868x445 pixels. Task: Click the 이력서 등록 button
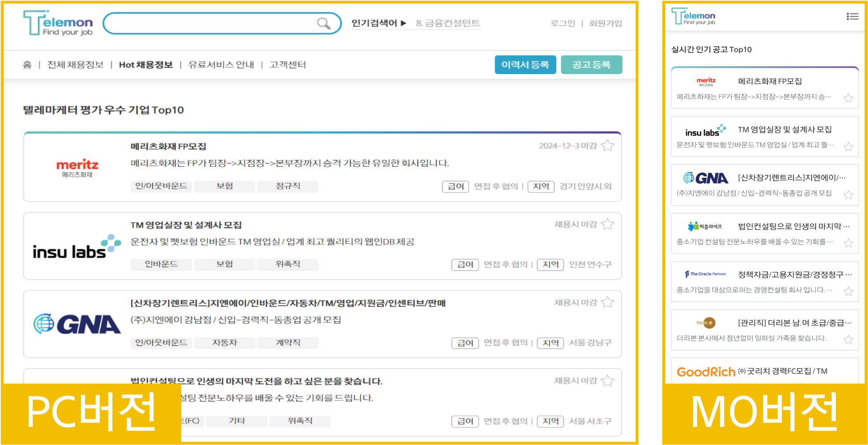pyautogui.click(x=525, y=64)
